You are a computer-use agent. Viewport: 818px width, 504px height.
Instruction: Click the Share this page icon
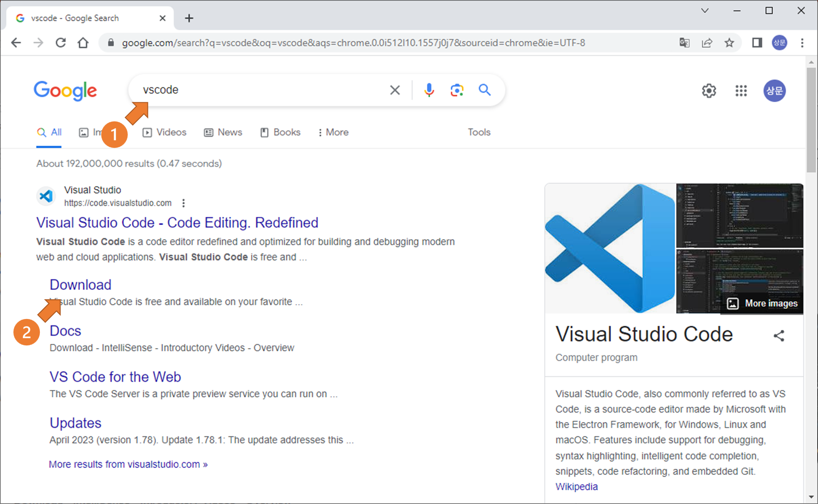707,43
